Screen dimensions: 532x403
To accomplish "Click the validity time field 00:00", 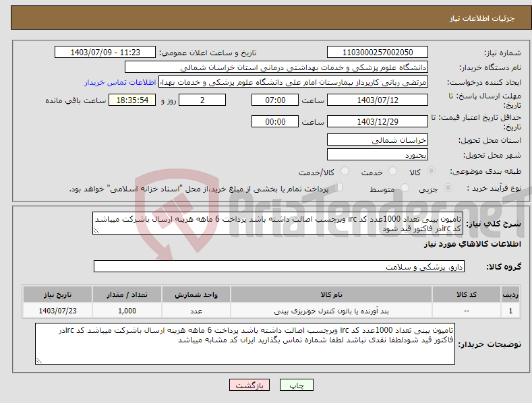I will (275, 121).
